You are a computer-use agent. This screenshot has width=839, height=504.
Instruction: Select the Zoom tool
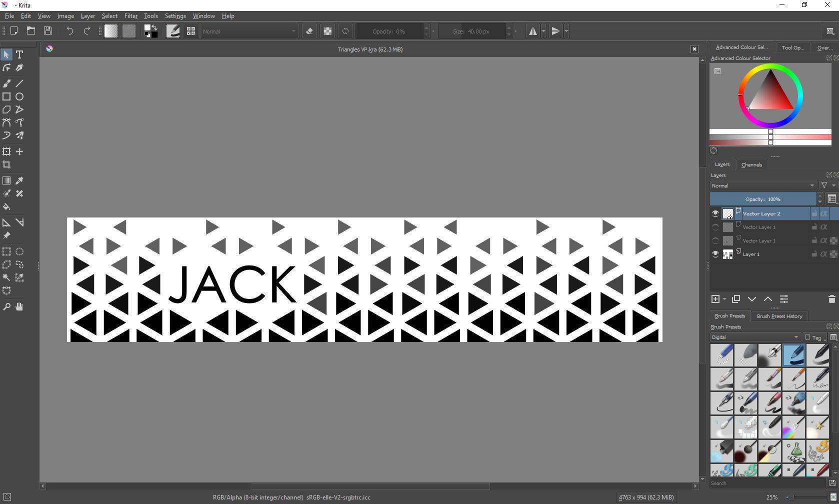coord(6,306)
